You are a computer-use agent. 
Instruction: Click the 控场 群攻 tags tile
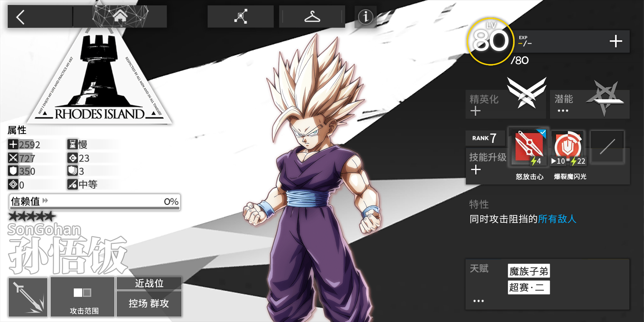(149, 304)
